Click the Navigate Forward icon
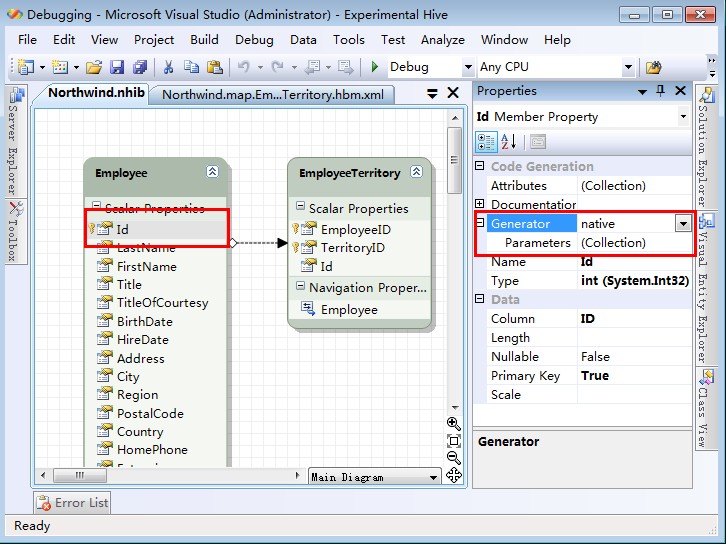This screenshot has height=544, width=726. pos(345,68)
